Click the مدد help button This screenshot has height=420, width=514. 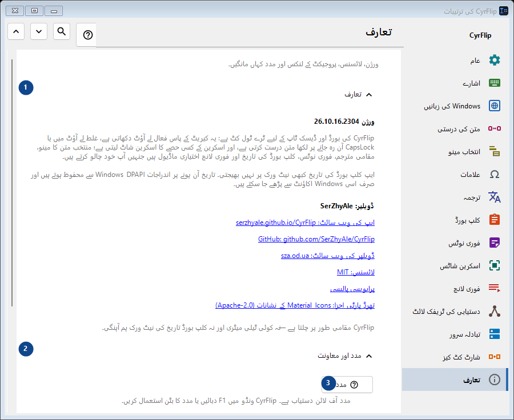pyautogui.click(x=347, y=385)
